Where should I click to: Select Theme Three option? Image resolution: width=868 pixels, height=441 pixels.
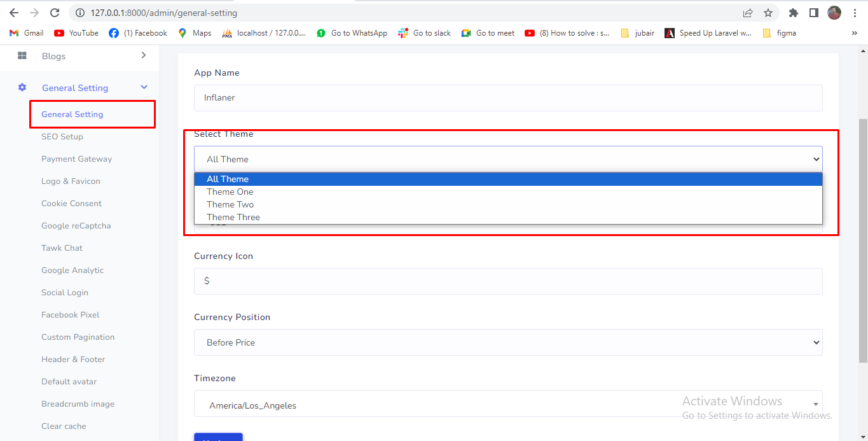click(233, 217)
